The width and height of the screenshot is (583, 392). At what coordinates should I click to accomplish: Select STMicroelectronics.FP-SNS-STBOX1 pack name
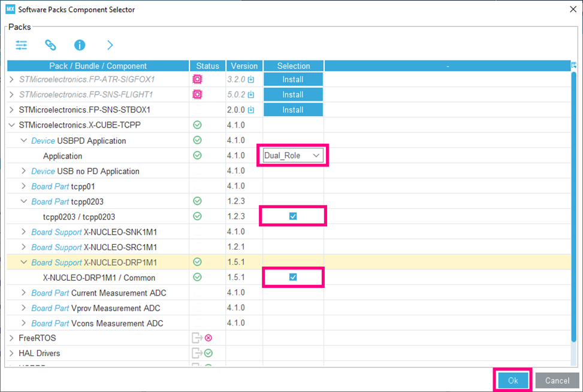click(x=84, y=110)
